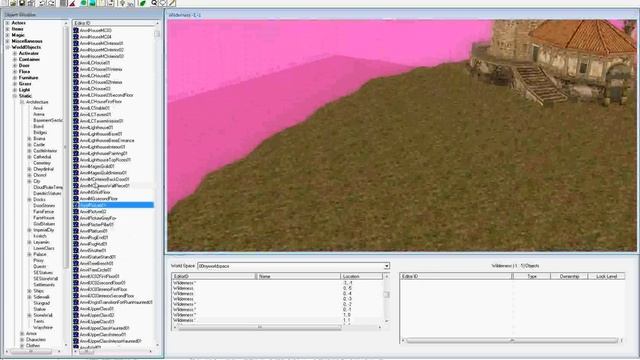Click the icon beside AnvilLighthouse01
The height and width of the screenshot is (360, 640).
76,127
